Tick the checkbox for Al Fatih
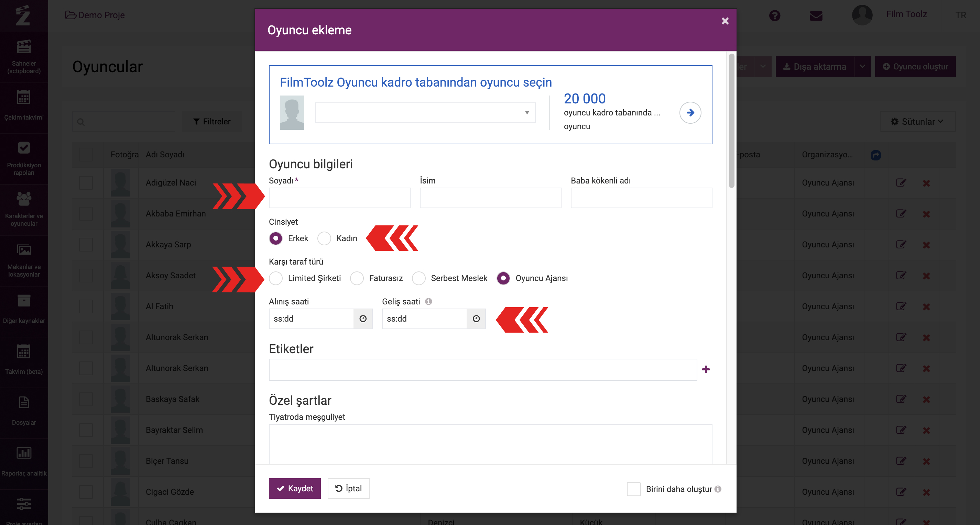Screen dimensions: 980x525 pyautogui.click(x=86, y=306)
